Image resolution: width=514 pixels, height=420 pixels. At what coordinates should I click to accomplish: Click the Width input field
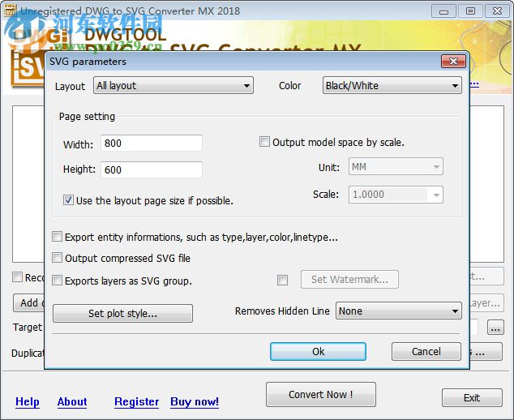tap(152, 144)
